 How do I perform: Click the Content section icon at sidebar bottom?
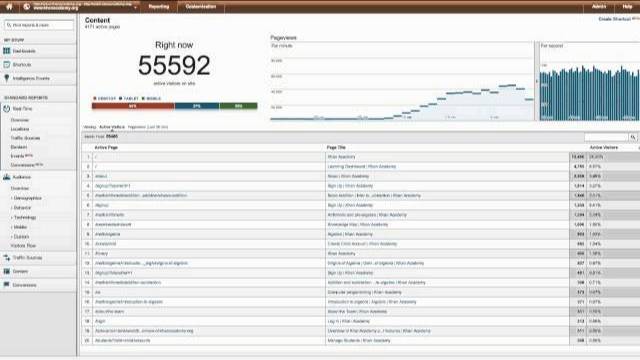7,271
